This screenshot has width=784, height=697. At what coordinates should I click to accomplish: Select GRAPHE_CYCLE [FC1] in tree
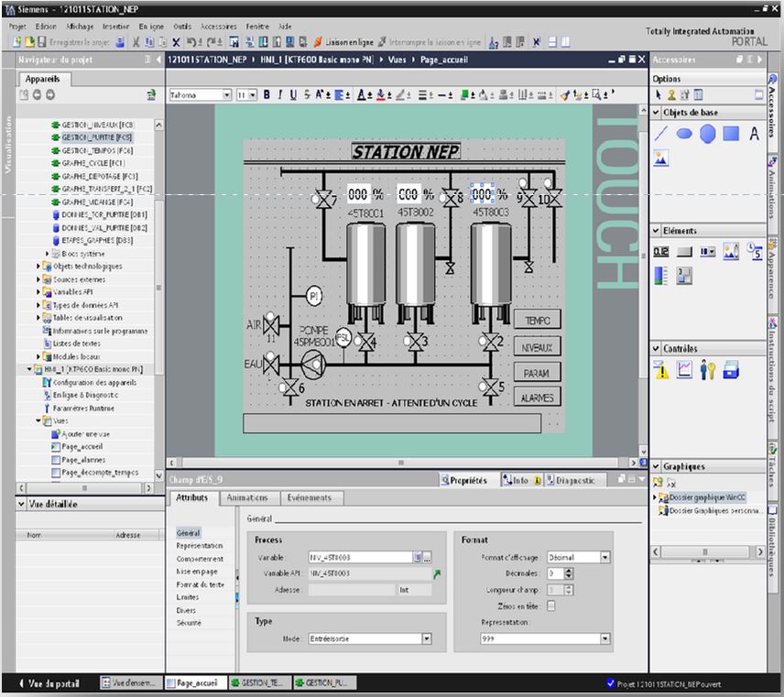[93, 163]
